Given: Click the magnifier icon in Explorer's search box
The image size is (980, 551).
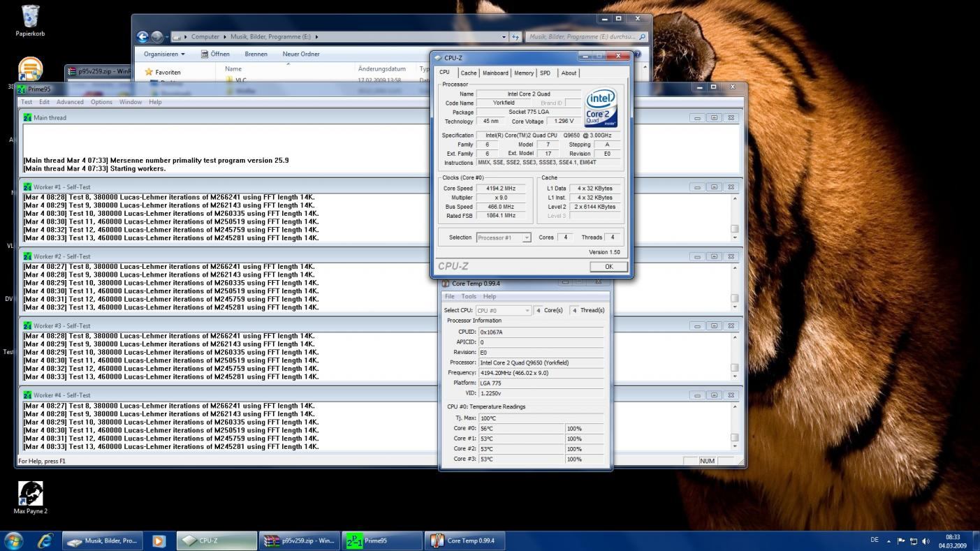Looking at the screenshot, I should 642,37.
